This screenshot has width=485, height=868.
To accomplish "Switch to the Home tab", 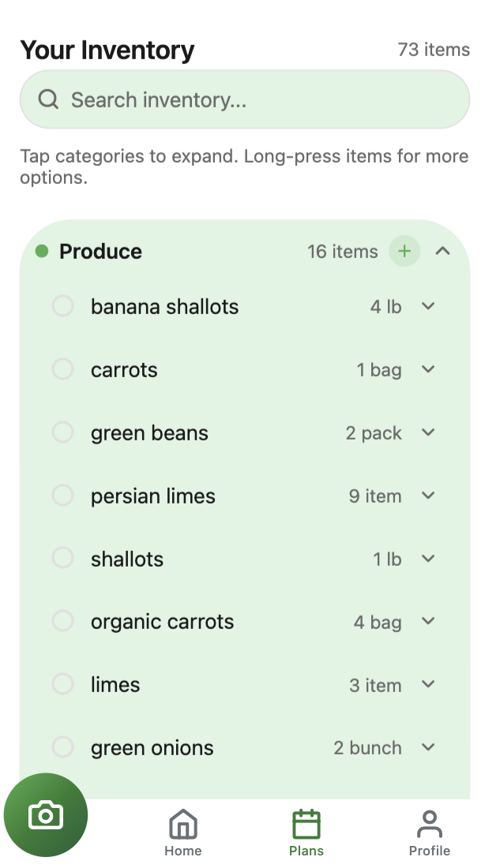I will tap(182, 829).
